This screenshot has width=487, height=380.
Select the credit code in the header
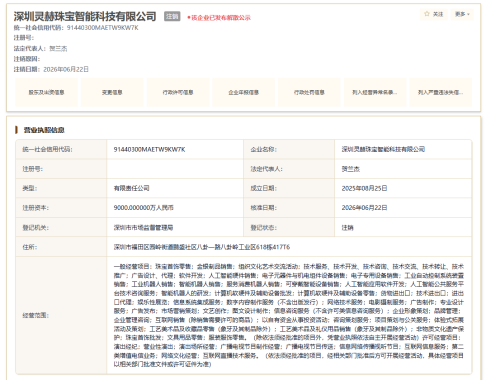click(103, 28)
